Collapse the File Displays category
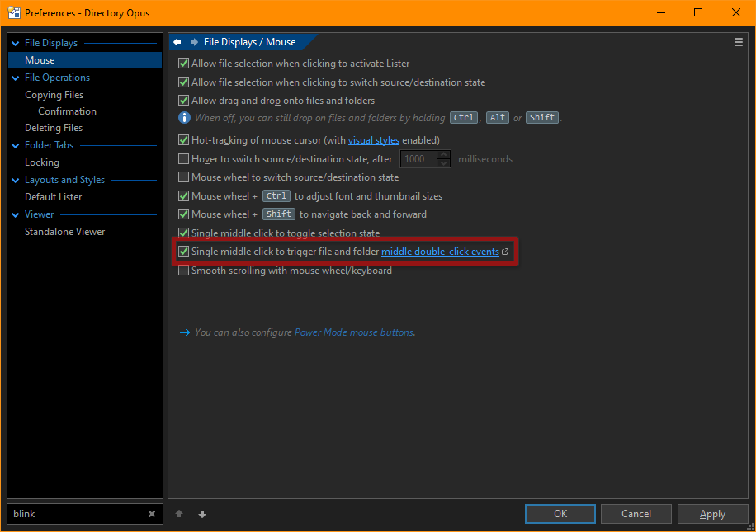This screenshot has width=756, height=532. 16,44
